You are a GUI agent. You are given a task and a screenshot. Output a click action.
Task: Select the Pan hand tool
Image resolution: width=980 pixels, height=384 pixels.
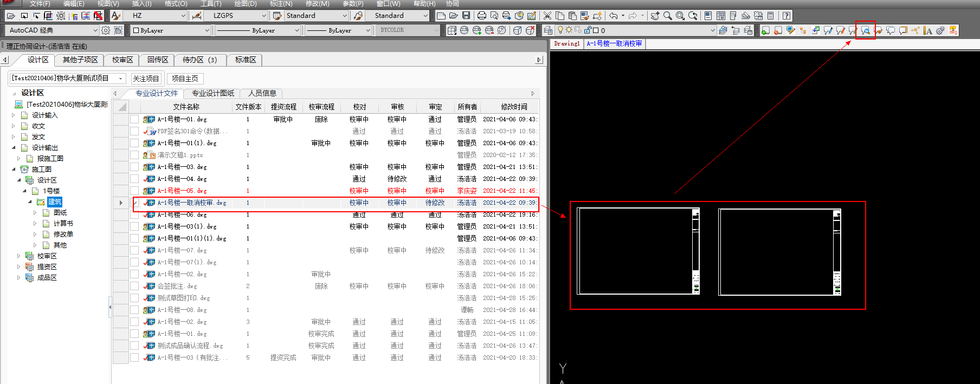(655, 16)
